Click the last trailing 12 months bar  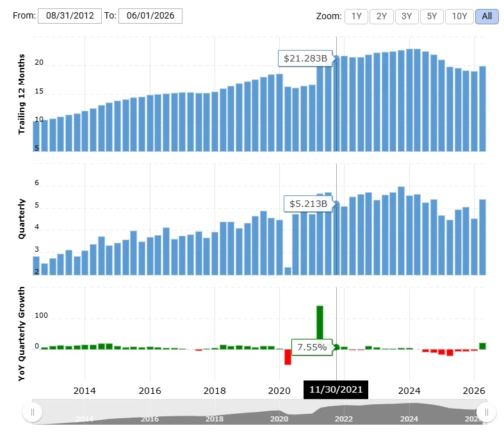(482, 109)
